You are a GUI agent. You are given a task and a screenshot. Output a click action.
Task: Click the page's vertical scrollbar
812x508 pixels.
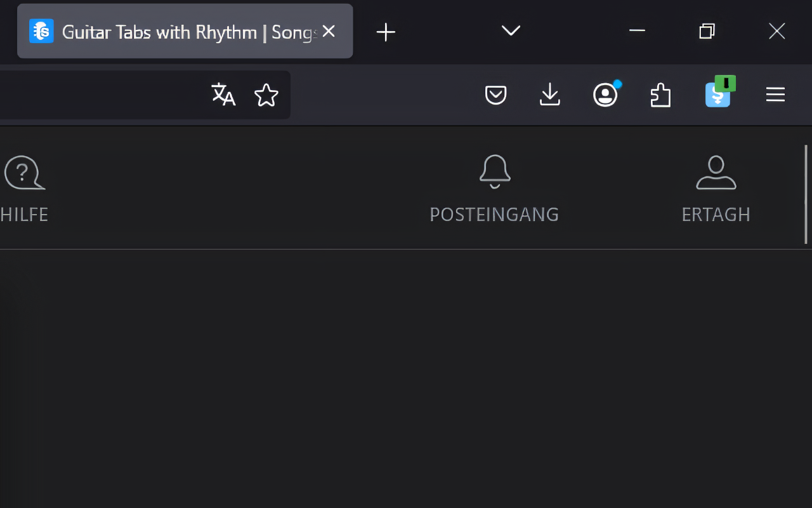[x=806, y=194]
